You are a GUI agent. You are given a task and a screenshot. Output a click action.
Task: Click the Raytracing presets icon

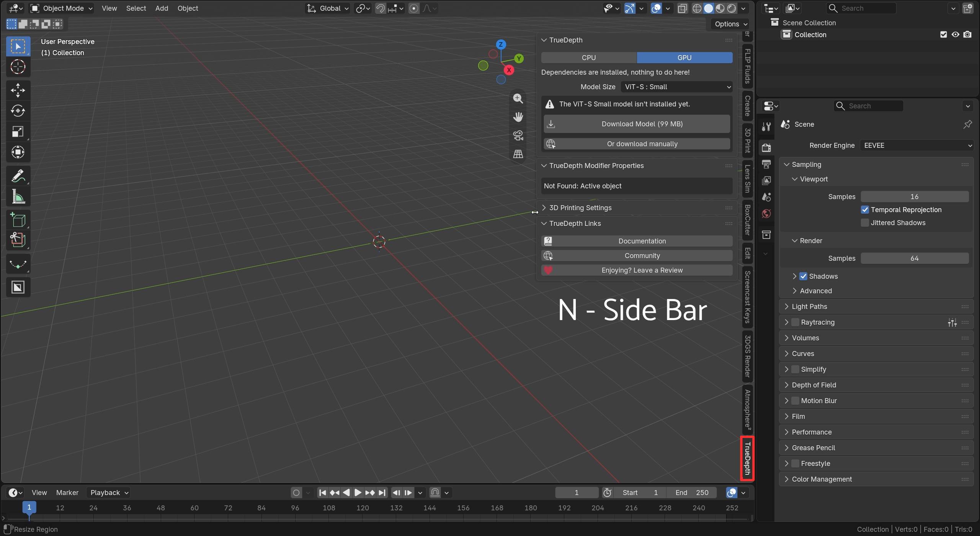pyautogui.click(x=952, y=322)
